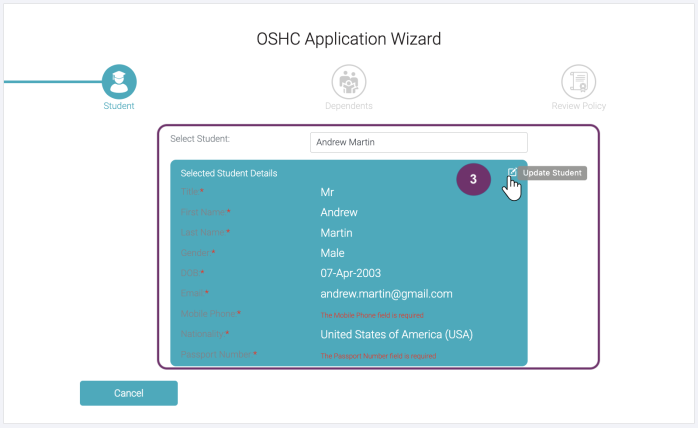The height and width of the screenshot is (428, 698).
Task: Go to the Review Policy step label
Action: point(578,106)
